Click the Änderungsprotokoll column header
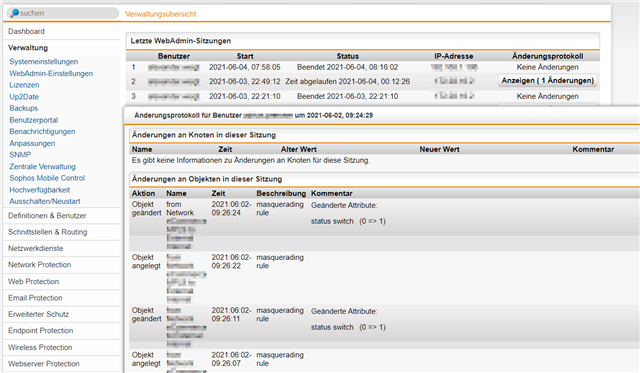The image size is (640, 373). (547, 56)
